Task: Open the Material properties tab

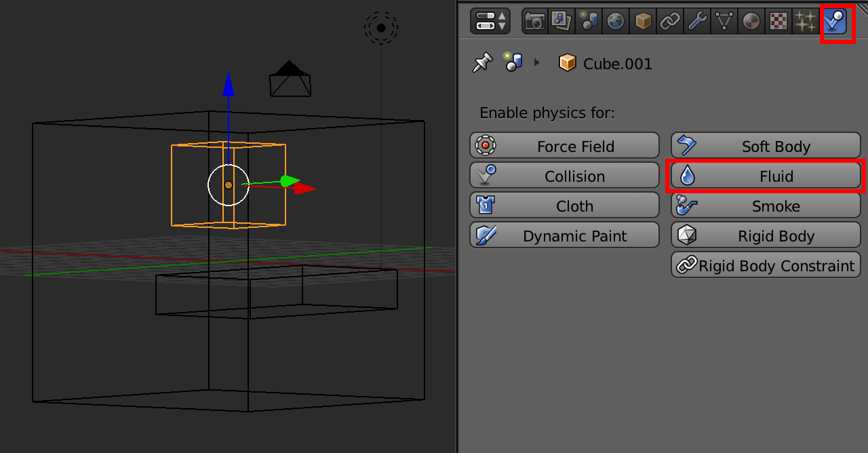Action: (x=751, y=21)
